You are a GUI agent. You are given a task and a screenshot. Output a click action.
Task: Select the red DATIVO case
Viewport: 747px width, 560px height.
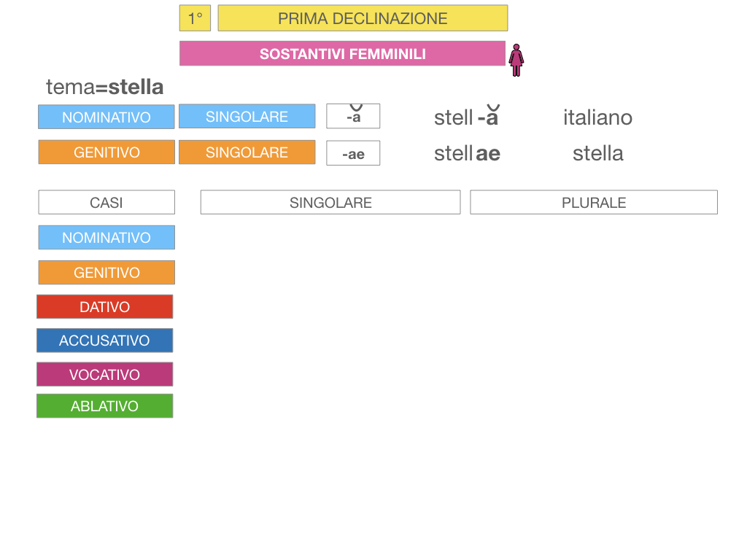(105, 307)
